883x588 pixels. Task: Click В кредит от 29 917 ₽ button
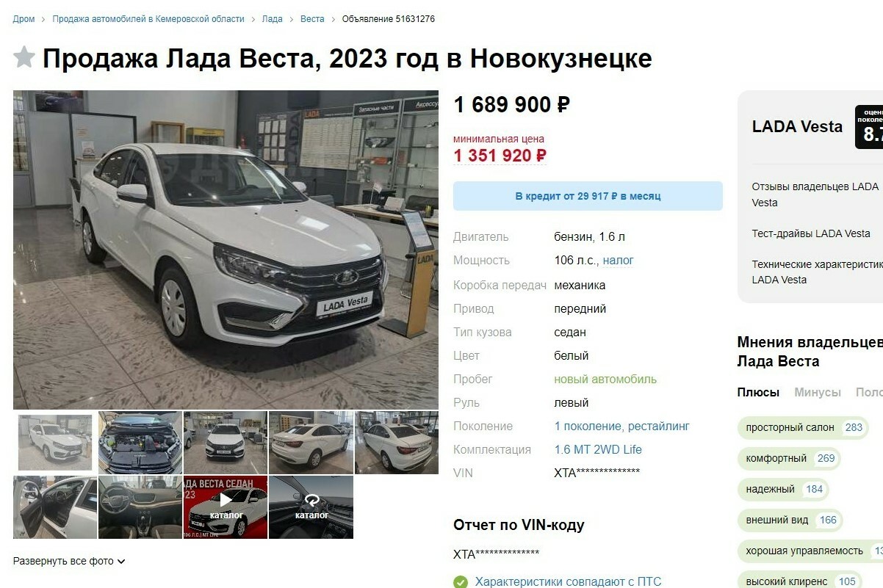tap(588, 196)
